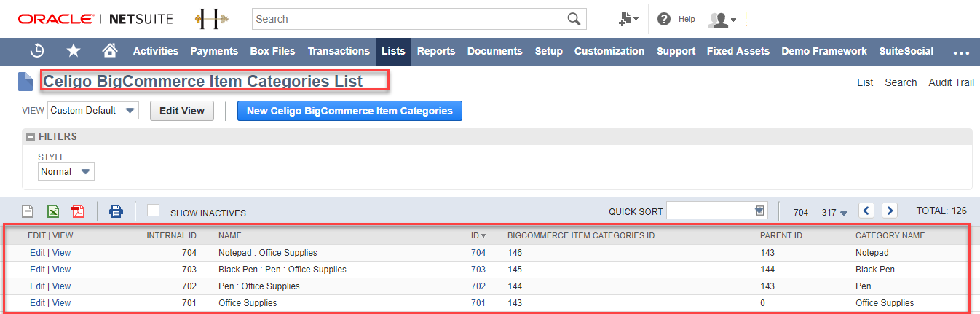Open the Demo Framework menu

(x=824, y=51)
